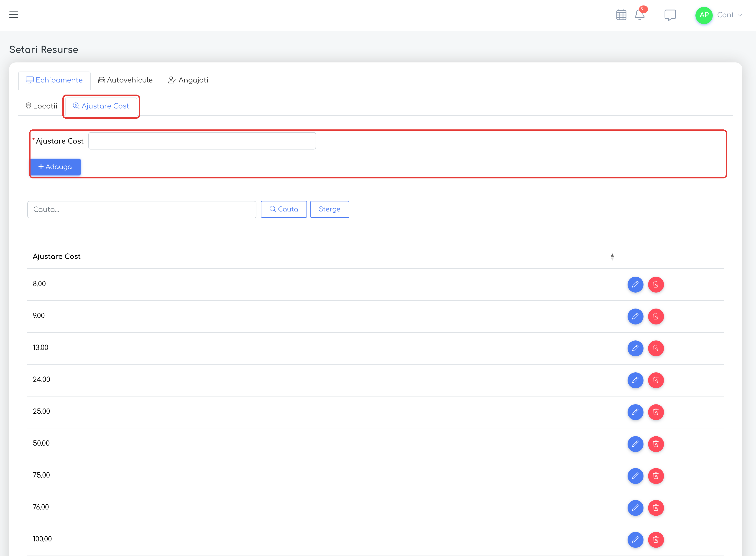Click the Sterge button
756x556 pixels.
pos(329,209)
